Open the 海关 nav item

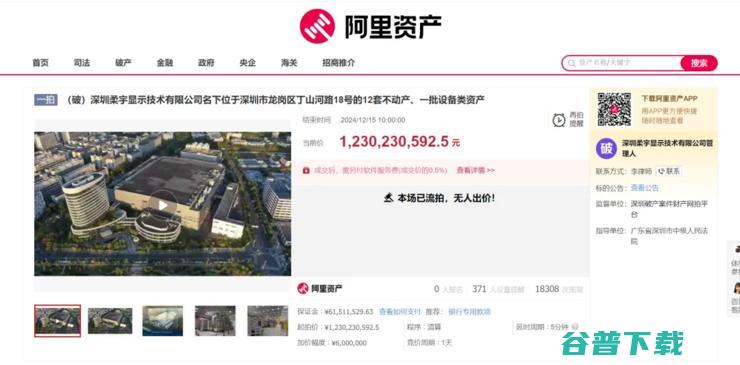coord(289,63)
